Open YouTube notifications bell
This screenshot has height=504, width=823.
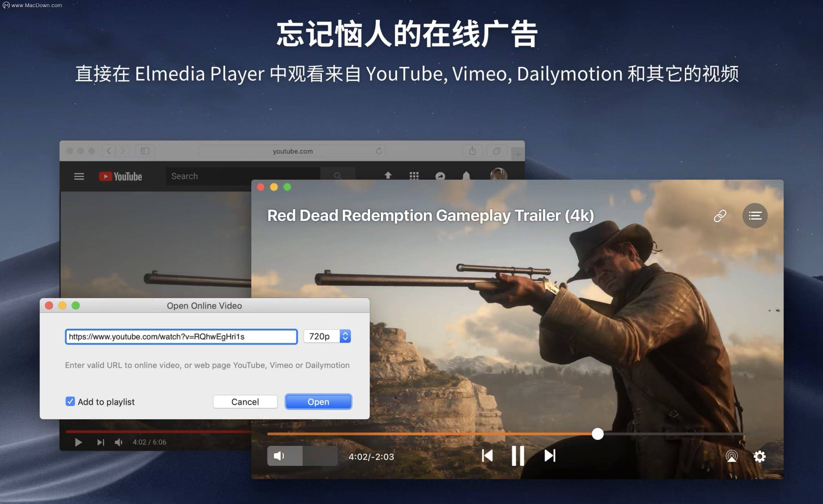coord(466,175)
